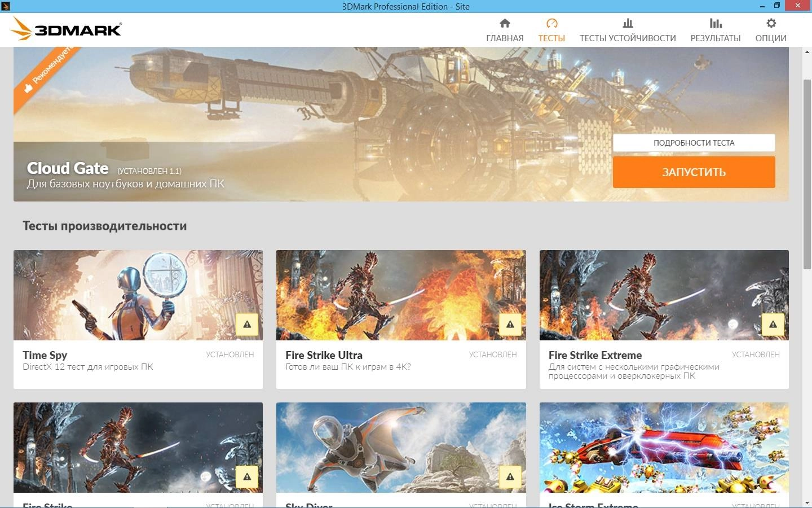Image resolution: width=812 pixels, height=508 pixels.
Task: Click the application icon in title bar
Action: click(x=6, y=6)
